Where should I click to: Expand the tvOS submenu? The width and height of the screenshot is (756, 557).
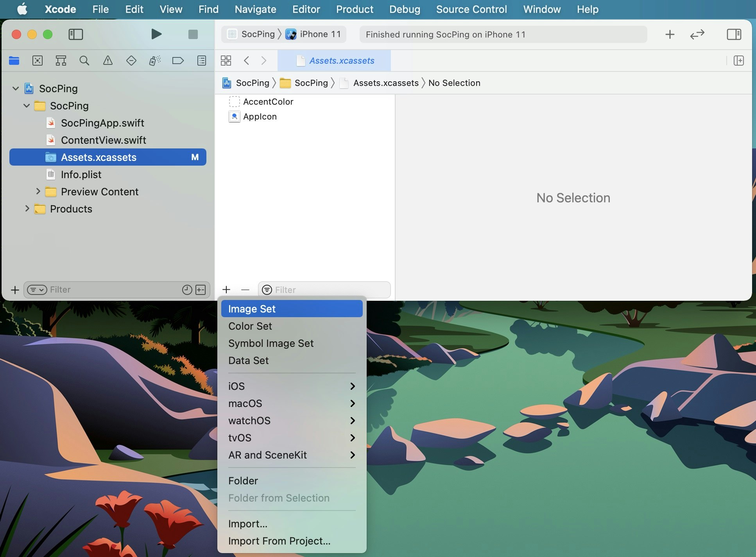[292, 437]
